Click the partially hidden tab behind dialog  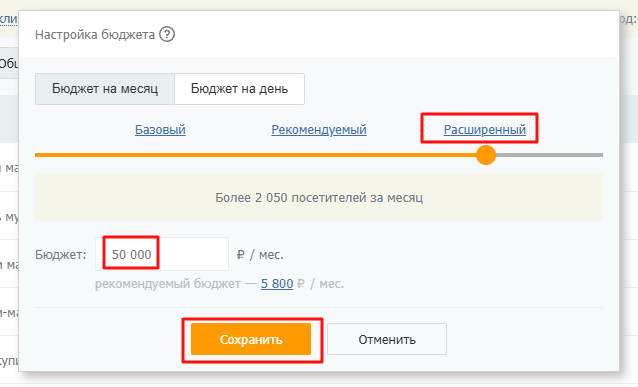coord(9,63)
